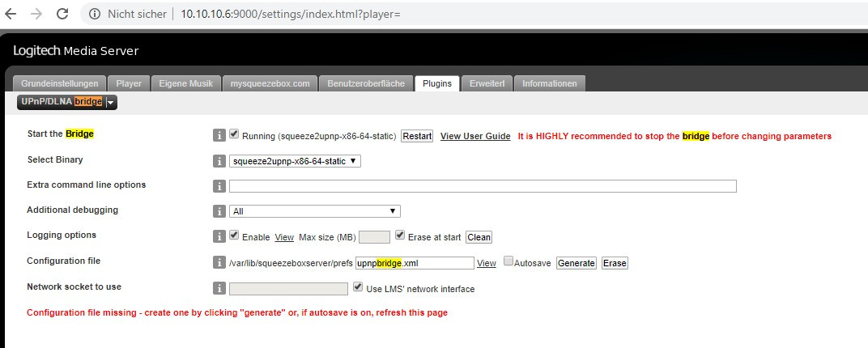The image size is (868, 348).
Task: Click the Generate button
Action: [x=577, y=263]
